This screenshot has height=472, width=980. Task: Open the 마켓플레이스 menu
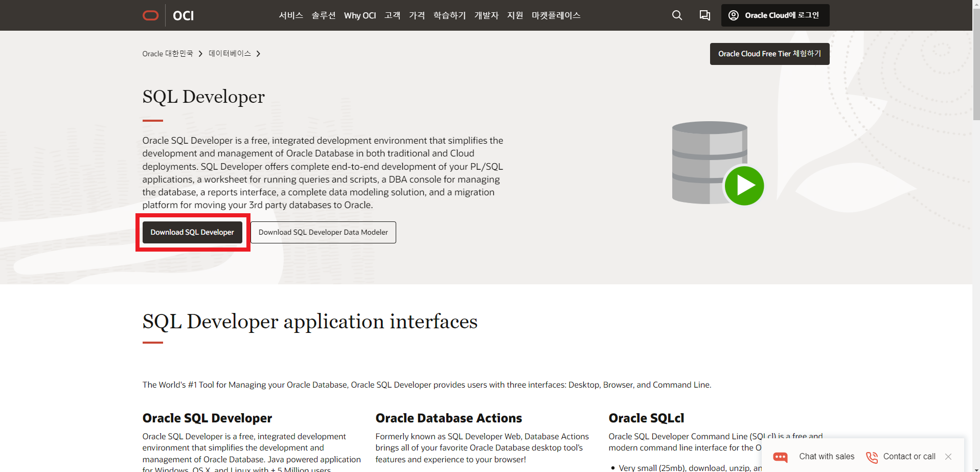click(556, 15)
